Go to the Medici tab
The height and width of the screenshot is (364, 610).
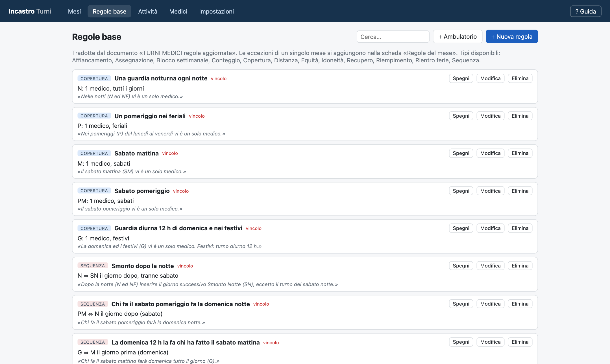click(178, 11)
